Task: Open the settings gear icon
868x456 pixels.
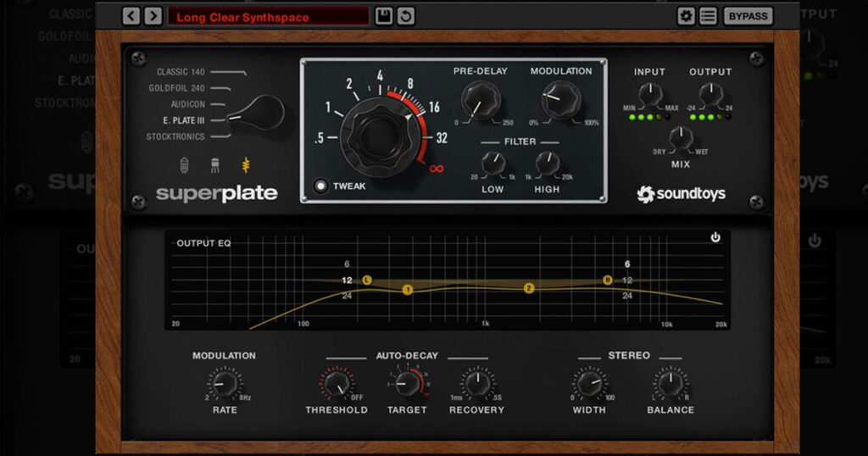Action: pyautogui.click(x=686, y=16)
